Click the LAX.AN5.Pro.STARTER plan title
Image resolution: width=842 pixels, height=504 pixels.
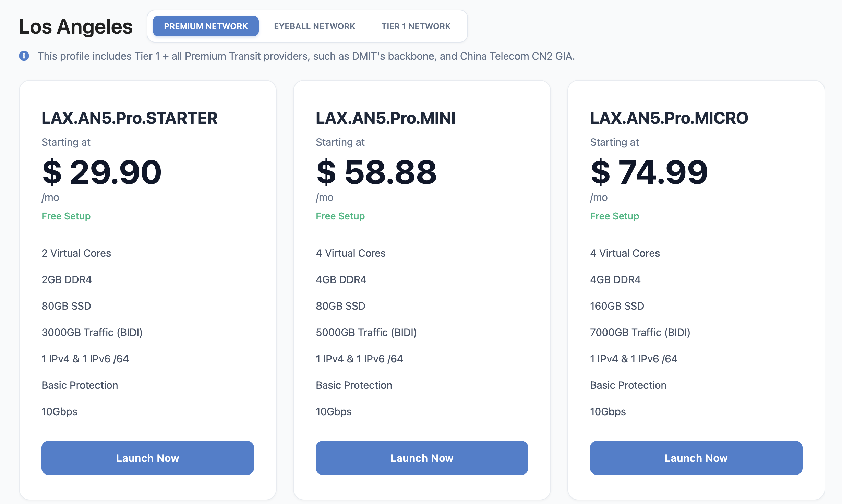pyautogui.click(x=129, y=118)
